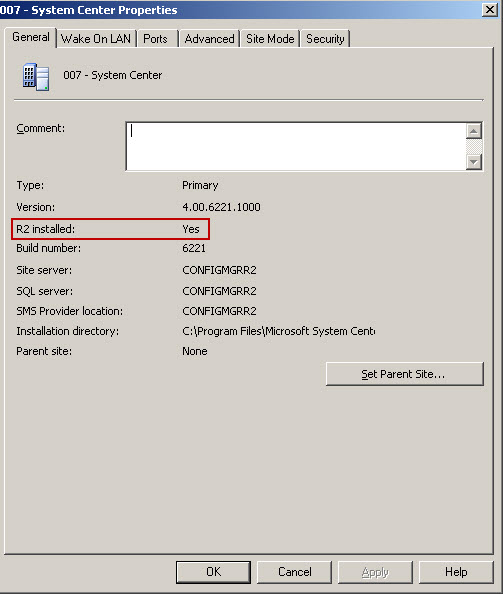Confirm with the OK button

(x=213, y=572)
